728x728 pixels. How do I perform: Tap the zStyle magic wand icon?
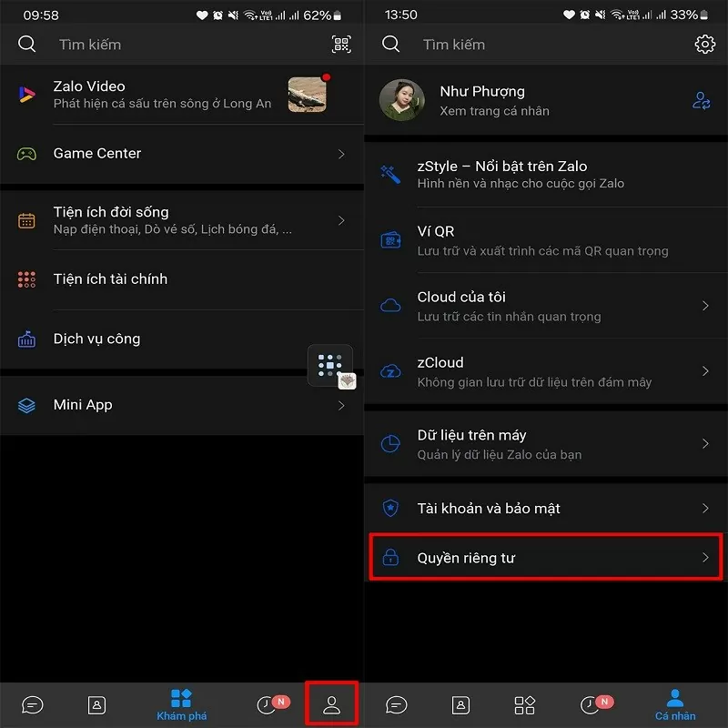click(x=390, y=174)
